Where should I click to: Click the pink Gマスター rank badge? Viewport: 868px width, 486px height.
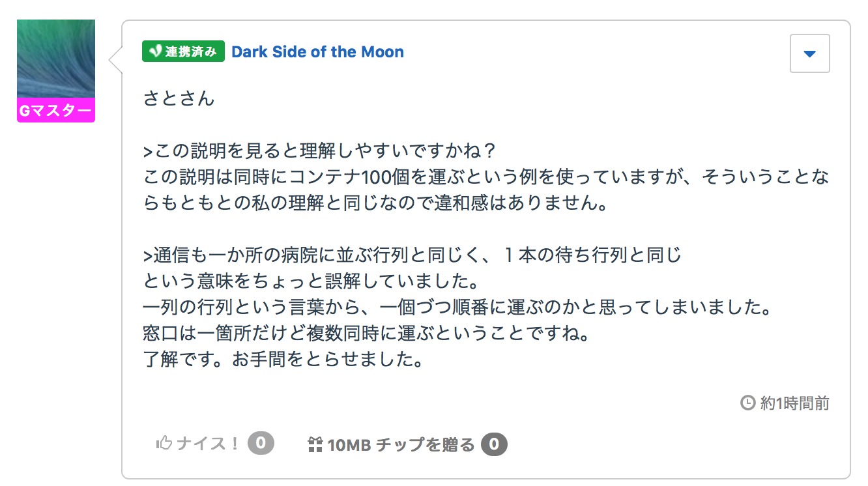pyautogui.click(x=56, y=111)
